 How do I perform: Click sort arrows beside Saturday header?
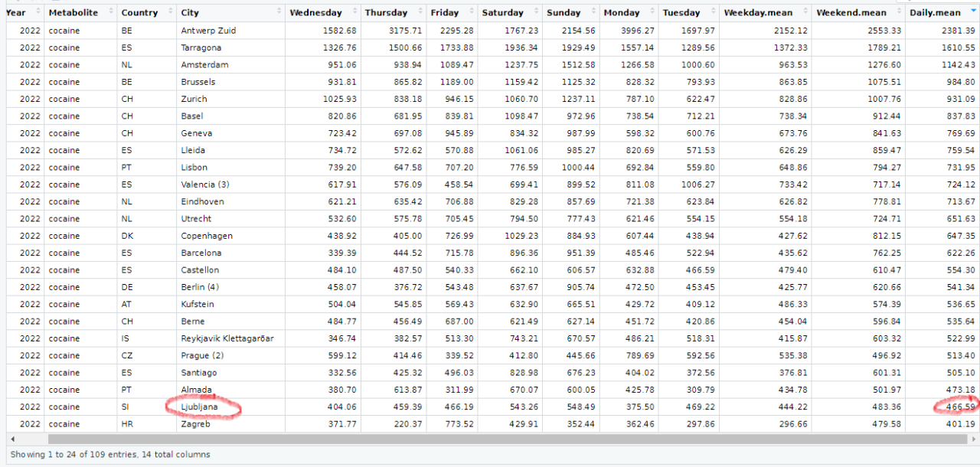click(x=535, y=12)
